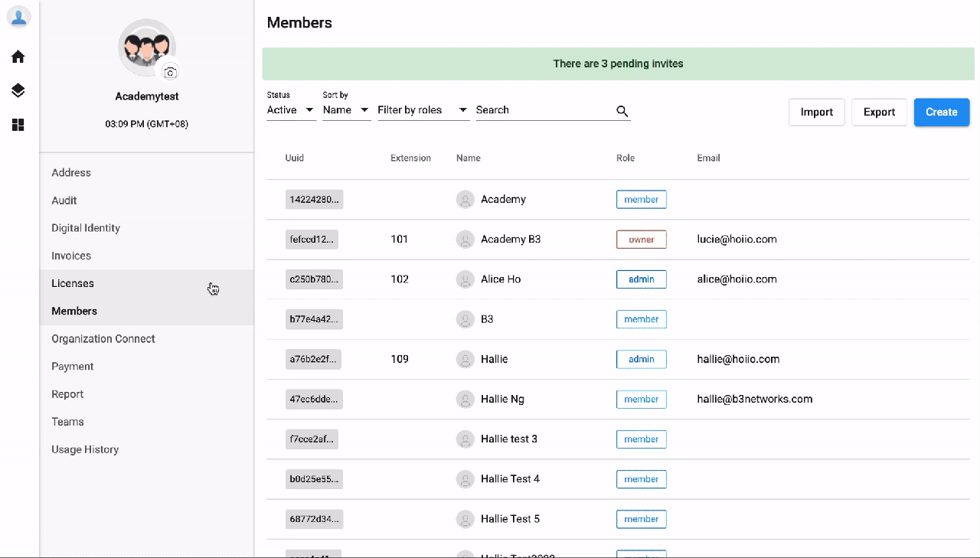Open the Sort by Name dropdown
Image resolution: width=980 pixels, height=558 pixels.
tap(347, 110)
